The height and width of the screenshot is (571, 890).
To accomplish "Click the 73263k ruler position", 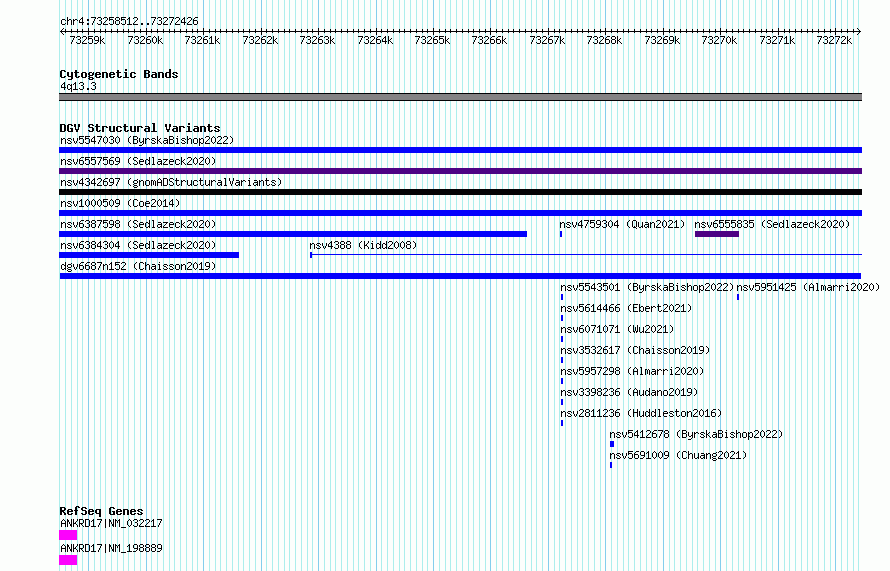I will (x=317, y=40).
